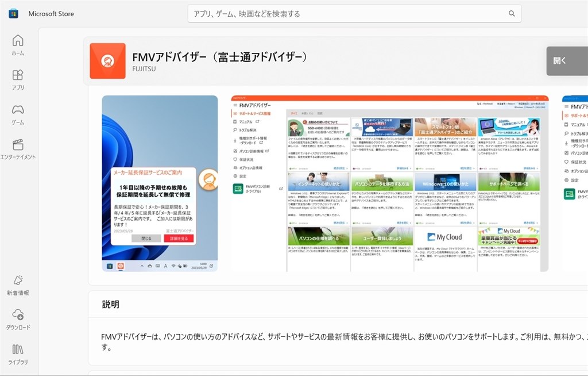
Task: Open the wide FMVアドバイザー tiles screenshot
Action: point(390,183)
